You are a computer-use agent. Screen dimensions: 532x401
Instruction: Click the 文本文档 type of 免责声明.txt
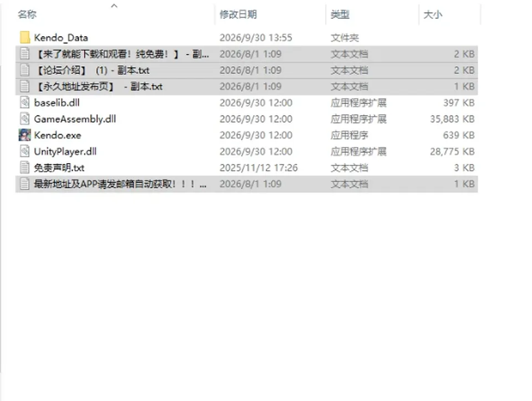350,167
